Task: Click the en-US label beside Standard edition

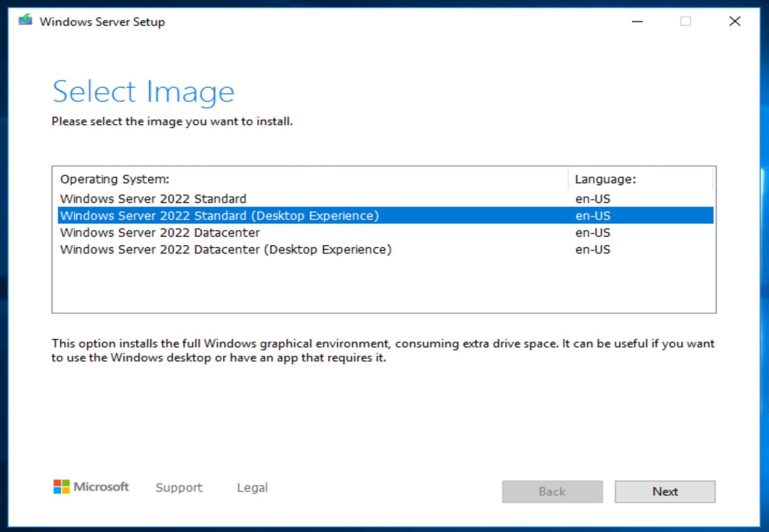Action: coord(592,199)
